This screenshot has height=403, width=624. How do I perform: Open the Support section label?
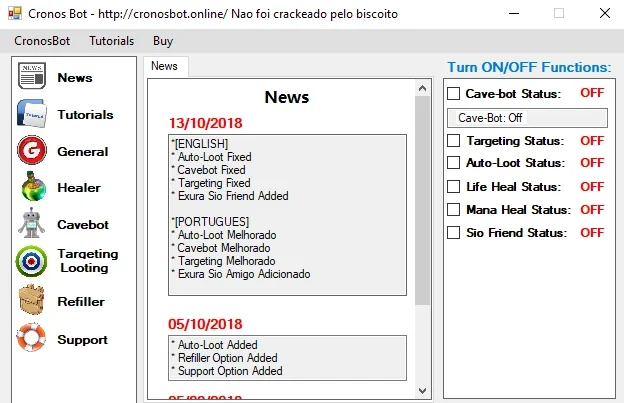(x=82, y=340)
